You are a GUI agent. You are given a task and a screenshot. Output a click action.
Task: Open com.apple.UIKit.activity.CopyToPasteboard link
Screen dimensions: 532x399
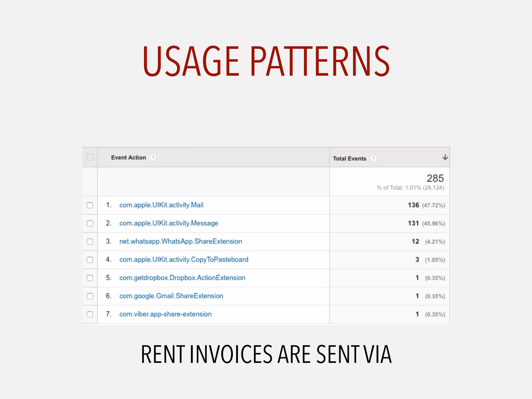pos(184,260)
